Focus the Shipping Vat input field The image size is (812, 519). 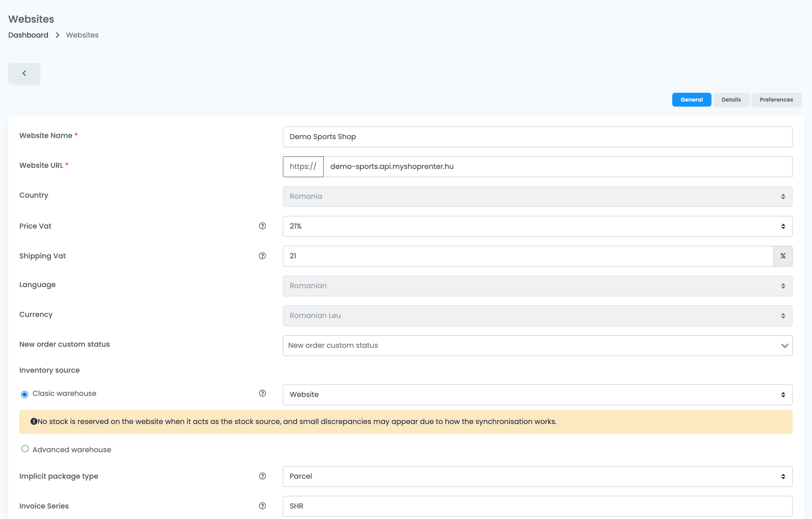pyautogui.click(x=528, y=256)
